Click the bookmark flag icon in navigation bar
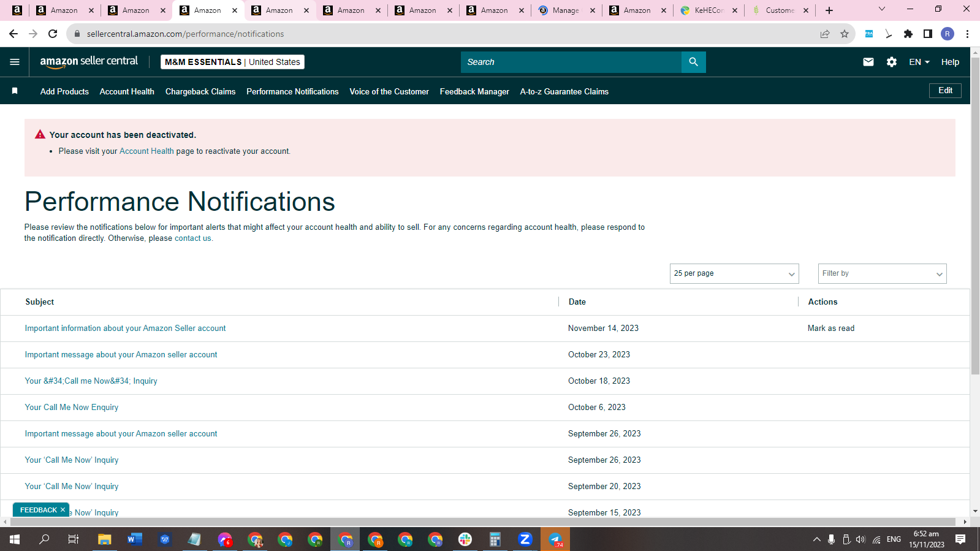 15,91
